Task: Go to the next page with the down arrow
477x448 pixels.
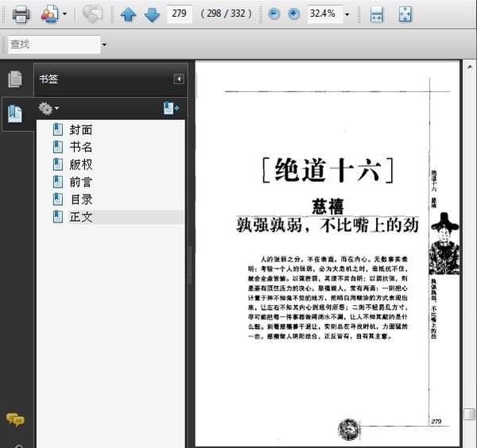Action: click(152, 14)
